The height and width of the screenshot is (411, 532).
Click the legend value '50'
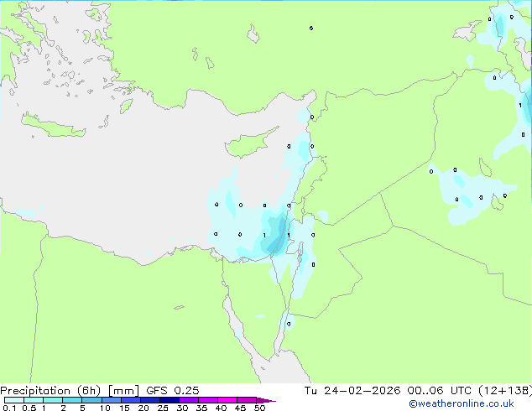point(259,408)
